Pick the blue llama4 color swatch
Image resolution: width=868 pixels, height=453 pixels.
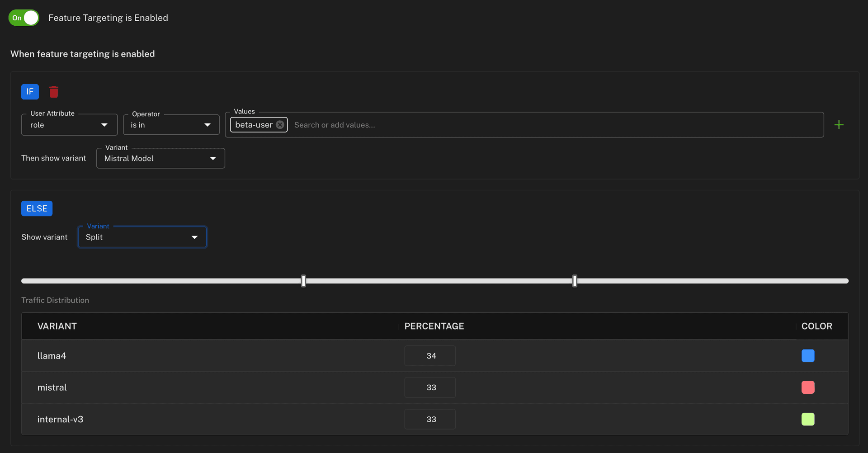pyautogui.click(x=808, y=356)
